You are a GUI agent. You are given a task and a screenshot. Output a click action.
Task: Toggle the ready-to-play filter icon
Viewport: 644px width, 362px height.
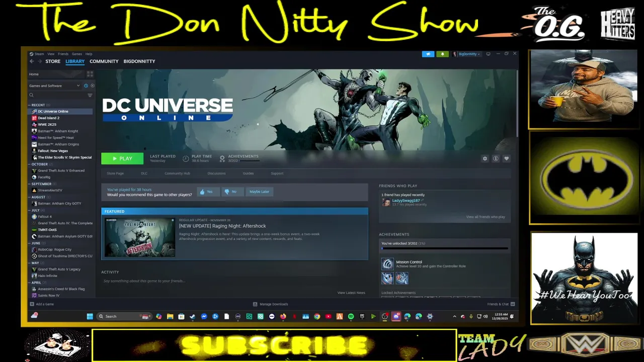[92, 86]
